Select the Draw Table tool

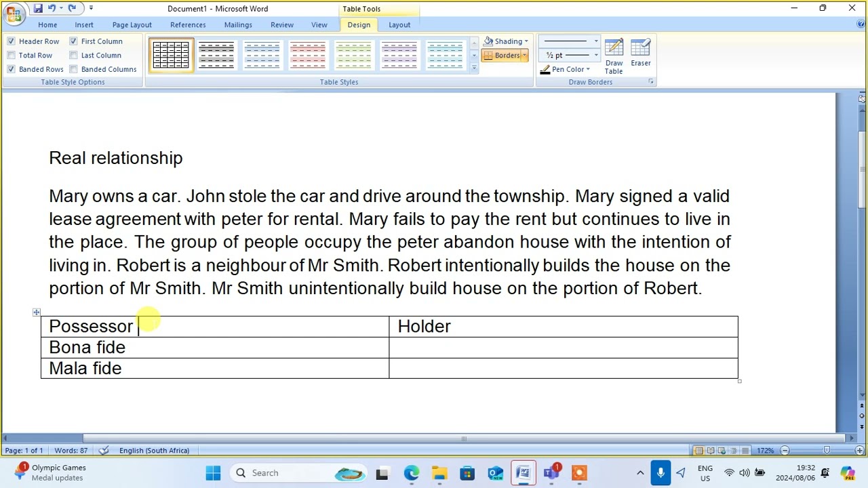(x=614, y=56)
